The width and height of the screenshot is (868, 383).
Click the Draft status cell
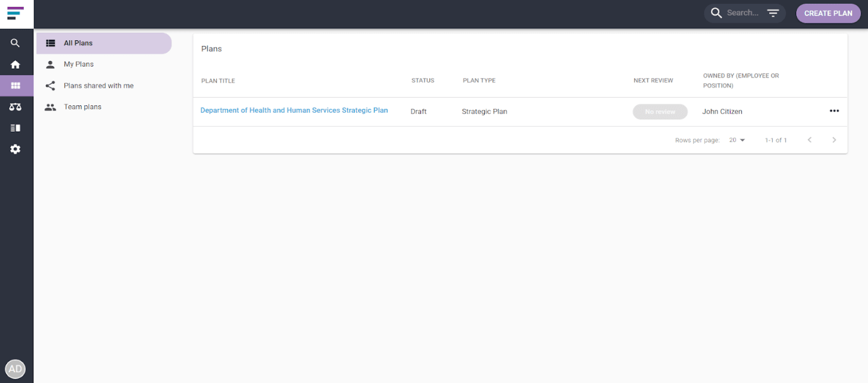click(419, 111)
